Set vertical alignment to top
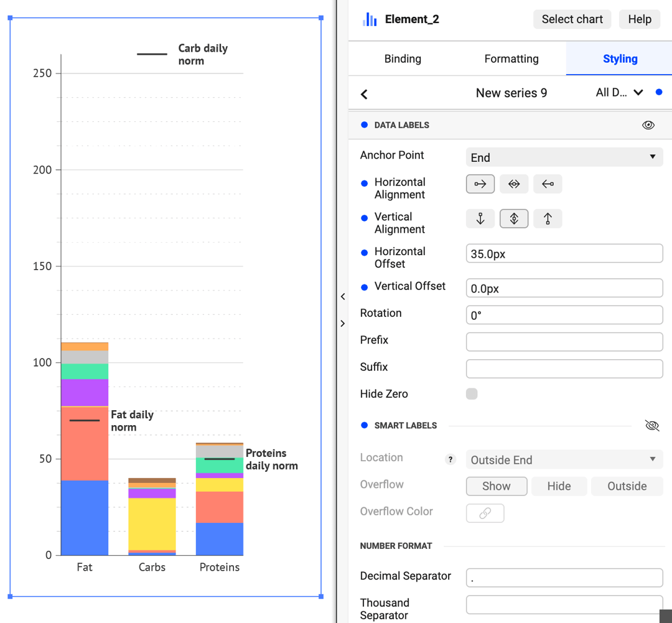This screenshot has width=672, height=623. point(547,218)
